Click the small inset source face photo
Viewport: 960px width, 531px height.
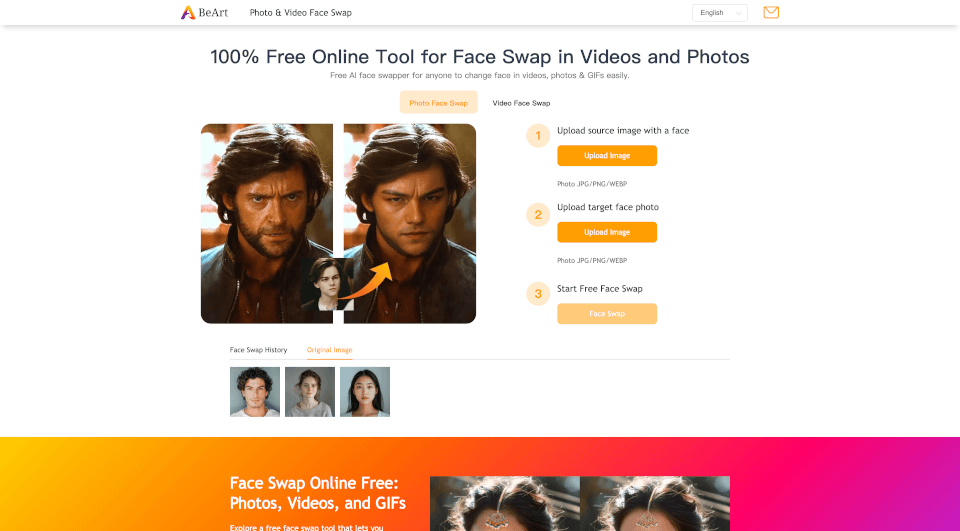[x=327, y=284]
